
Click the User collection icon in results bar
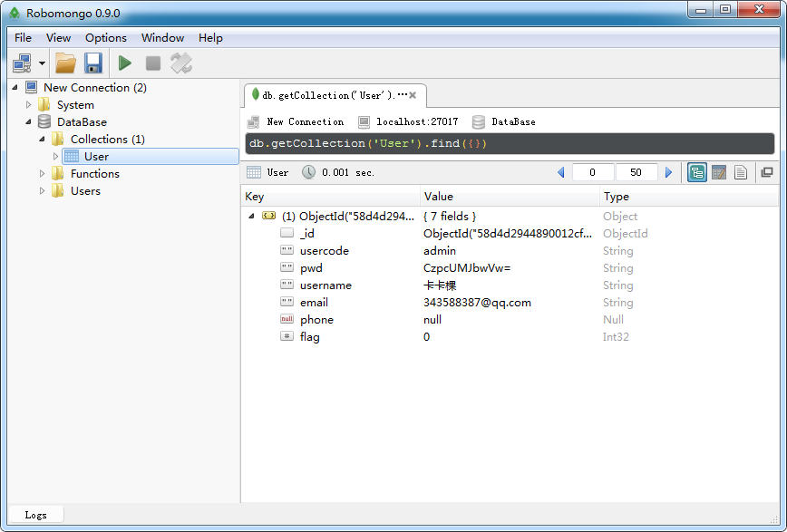coord(254,172)
